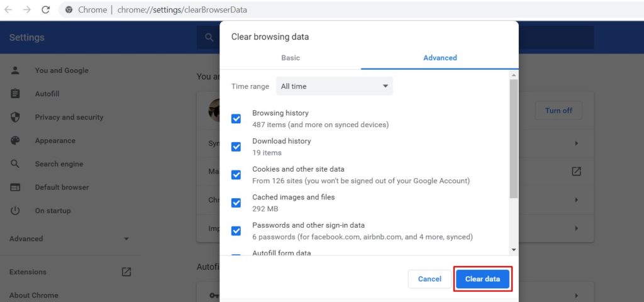Screen dimensions: 644x302
Task: Click the profile avatar picture
Action: coord(214,110)
